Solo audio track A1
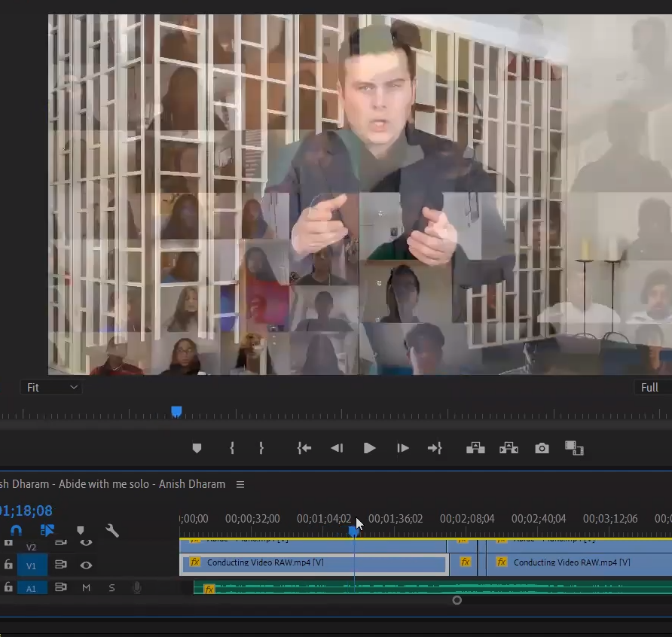This screenshot has height=637, width=672. (111, 588)
